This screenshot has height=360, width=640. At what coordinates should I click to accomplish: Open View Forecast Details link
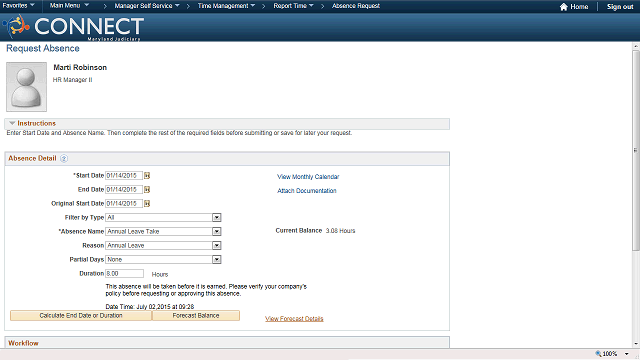(x=294, y=319)
